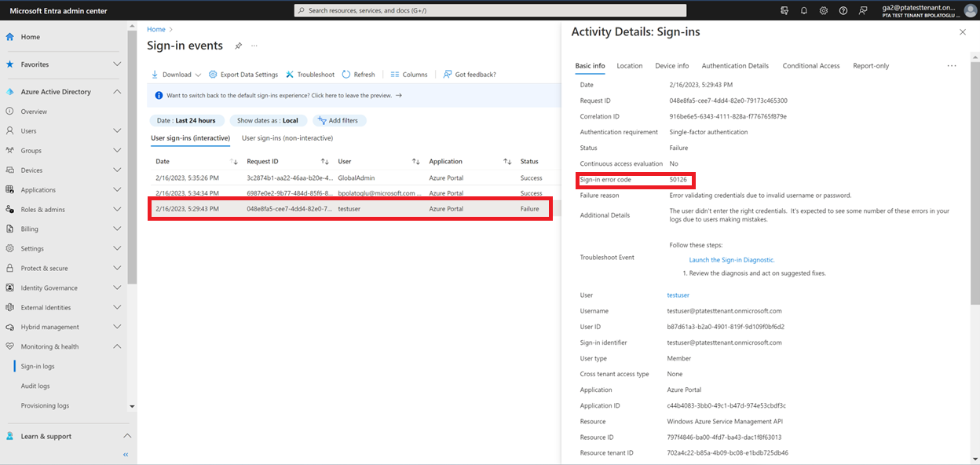
Task: Open the testuser link under User
Action: click(678, 295)
